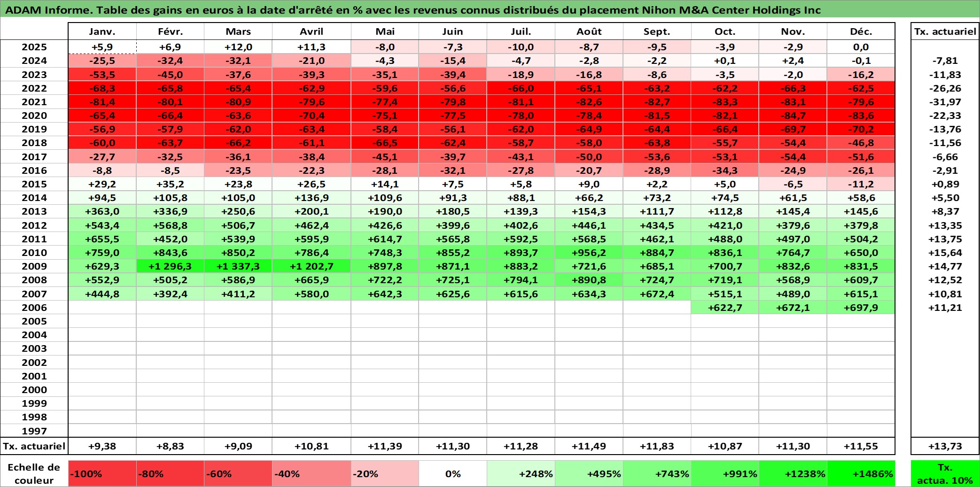Click the cell value +890,8
Viewport: 980px width, 487px height.
click(589, 280)
